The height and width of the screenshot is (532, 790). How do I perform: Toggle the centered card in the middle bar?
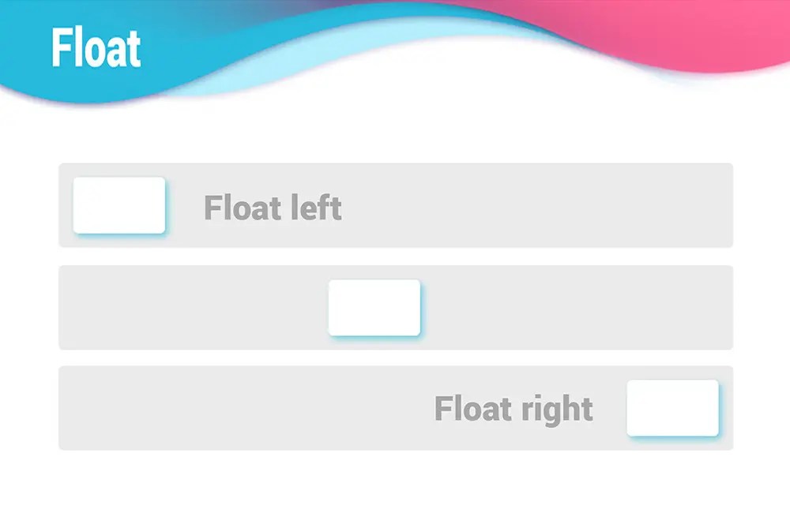click(x=374, y=307)
